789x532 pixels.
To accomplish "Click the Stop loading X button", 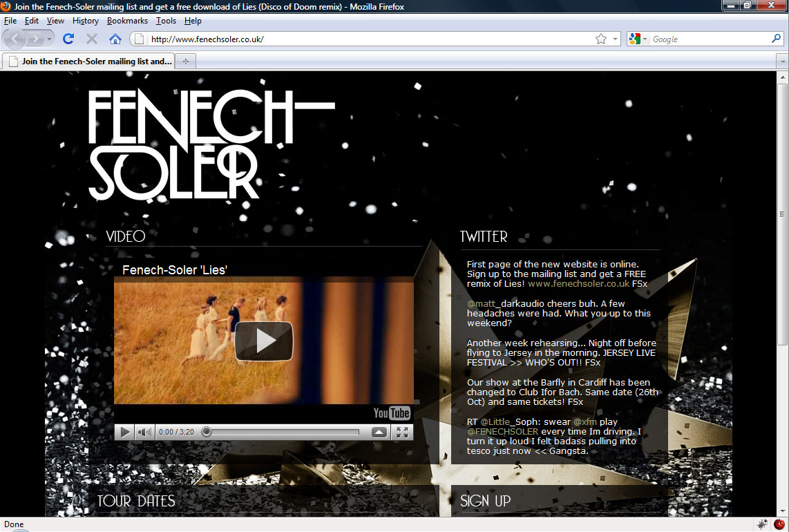I will click(92, 39).
